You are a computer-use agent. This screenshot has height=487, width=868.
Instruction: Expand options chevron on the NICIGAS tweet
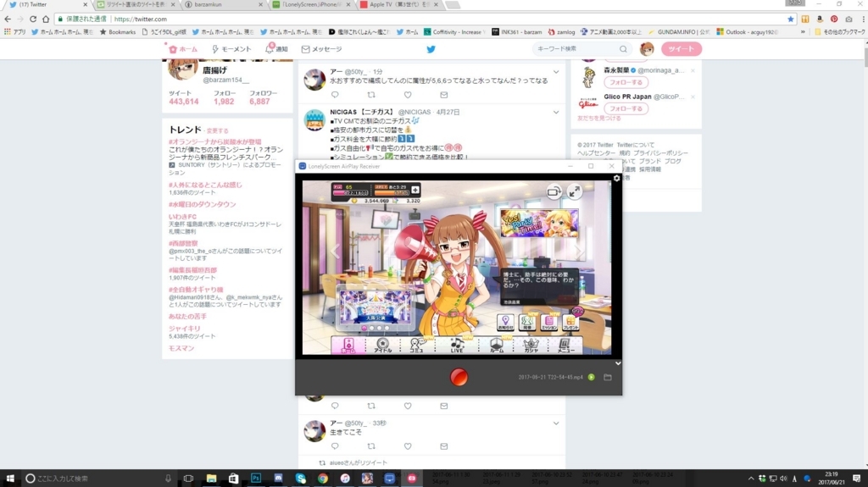[556, 113]
